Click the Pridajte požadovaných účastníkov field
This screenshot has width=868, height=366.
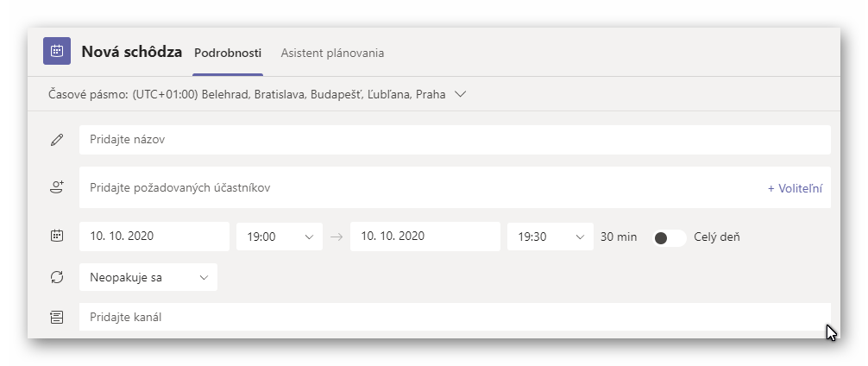414,187
